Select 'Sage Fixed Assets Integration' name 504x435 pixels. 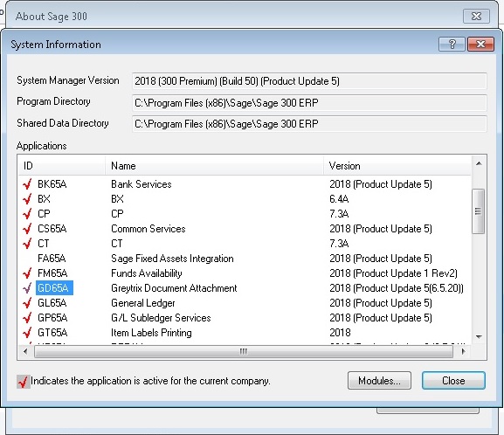[x=172, y=259]
